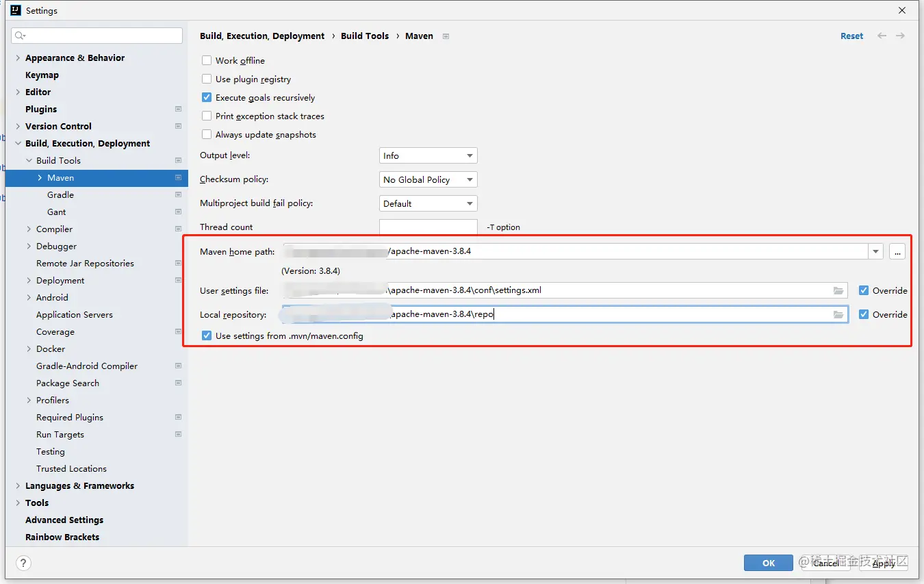Expand the Docker node
The height and width of the screenshot is (584, 924).
[29, 348]
